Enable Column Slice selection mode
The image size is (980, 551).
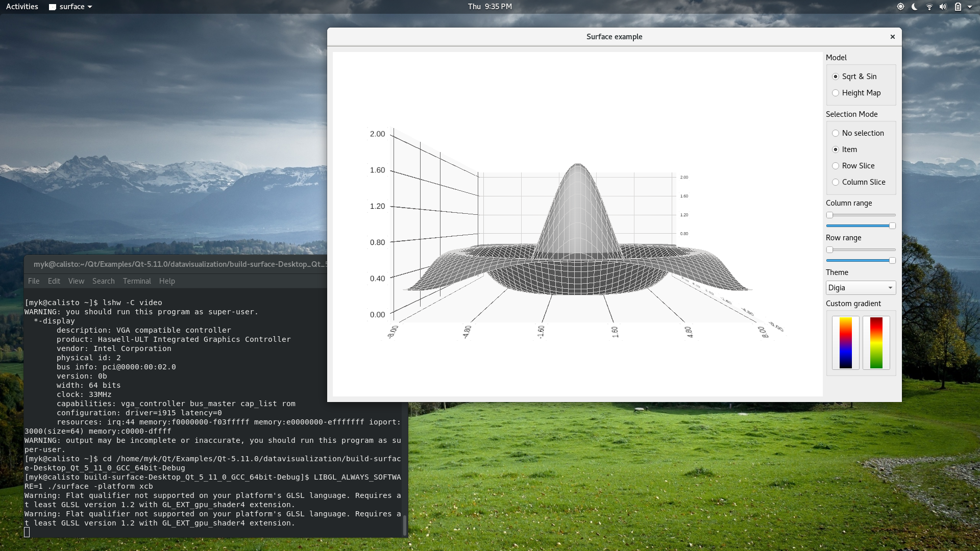836,182
